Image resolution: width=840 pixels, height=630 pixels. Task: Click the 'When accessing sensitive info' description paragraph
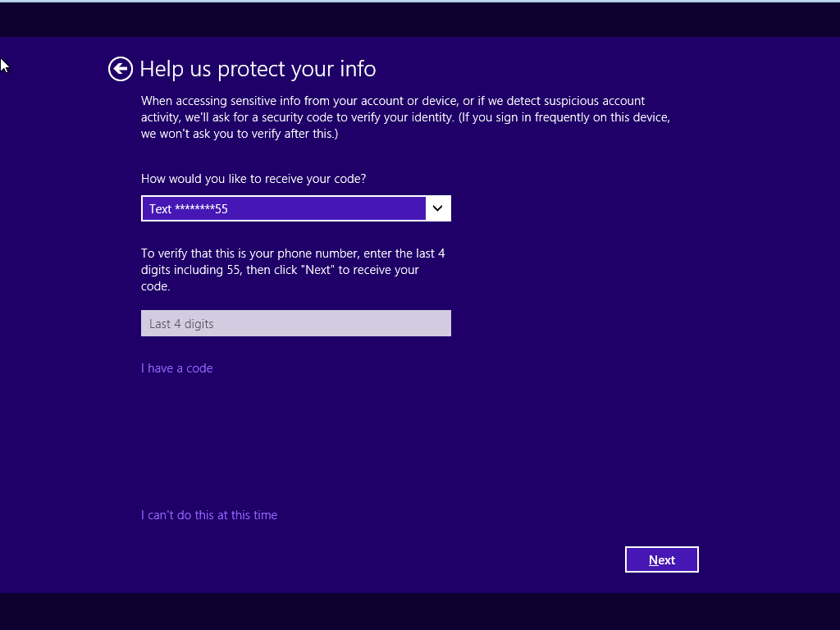click(x=405, y=117)
